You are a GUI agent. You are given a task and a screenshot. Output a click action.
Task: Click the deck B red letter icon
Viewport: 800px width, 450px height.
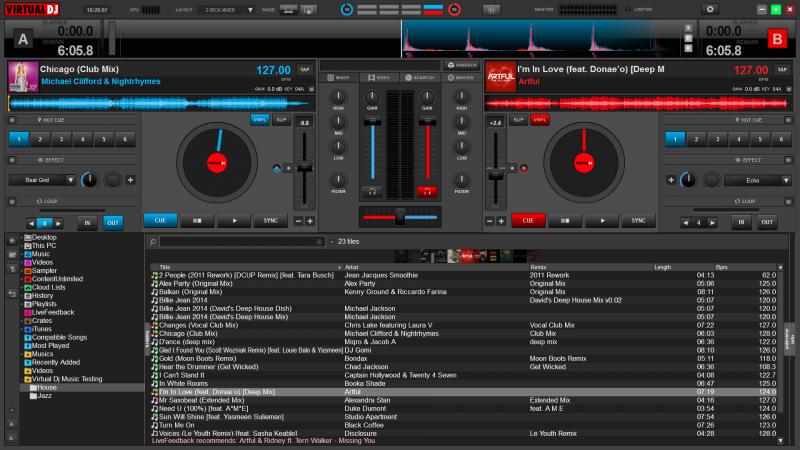click(x=777, y=39)
